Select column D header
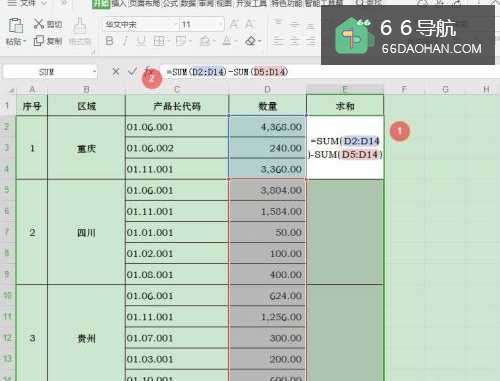Screen dimensions: 500x381 click(267, 89)
